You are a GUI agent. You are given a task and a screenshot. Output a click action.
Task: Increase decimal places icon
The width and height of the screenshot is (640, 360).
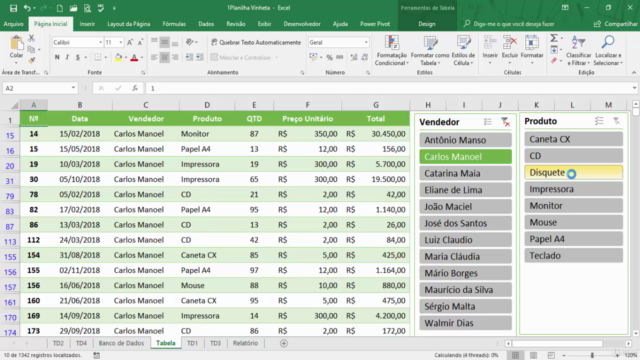coord(353,58)
